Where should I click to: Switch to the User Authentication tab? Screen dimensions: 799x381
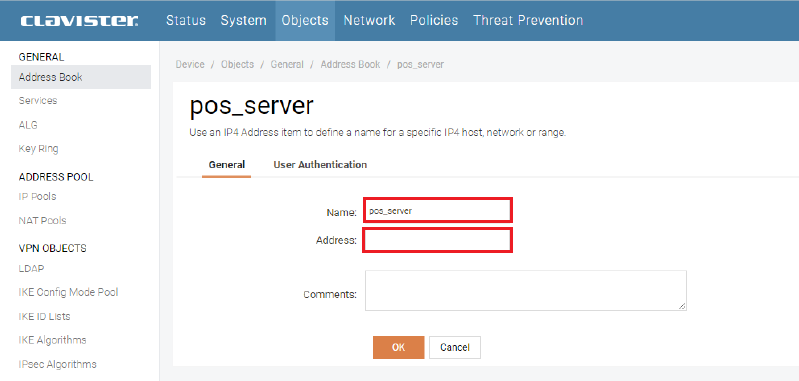320,165
